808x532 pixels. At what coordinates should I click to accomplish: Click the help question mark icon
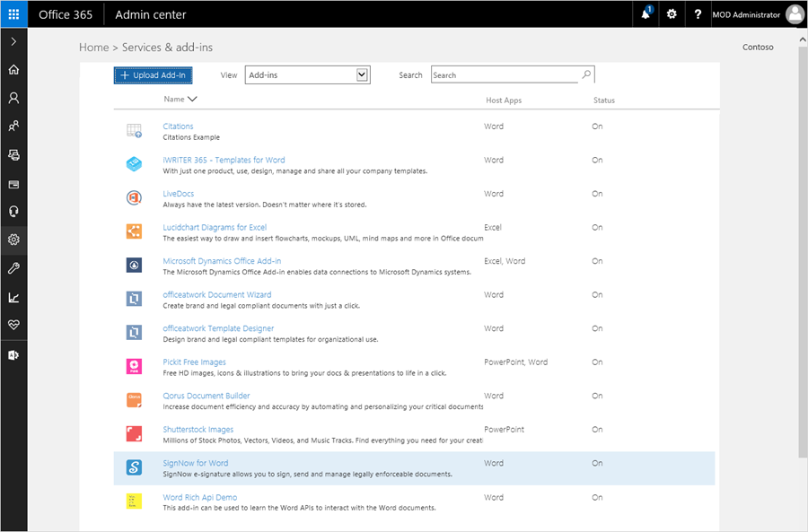click(698, 14)
